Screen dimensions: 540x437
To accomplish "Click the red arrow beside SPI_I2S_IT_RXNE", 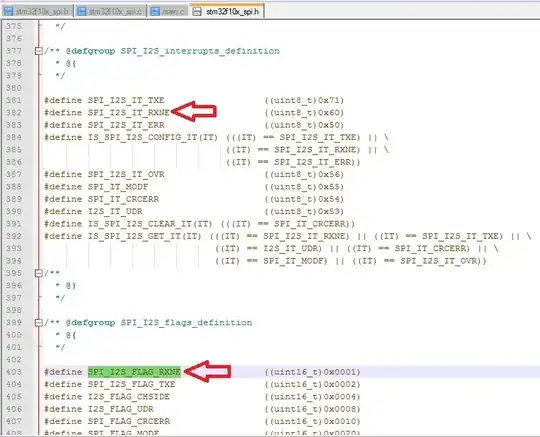I will pyautogui.click(x=194, y=112).
